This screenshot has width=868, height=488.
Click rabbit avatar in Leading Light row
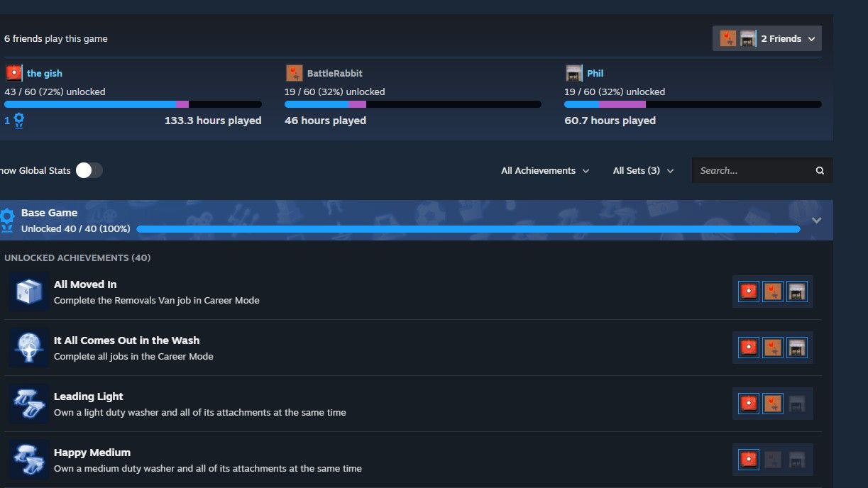point(773,404)
